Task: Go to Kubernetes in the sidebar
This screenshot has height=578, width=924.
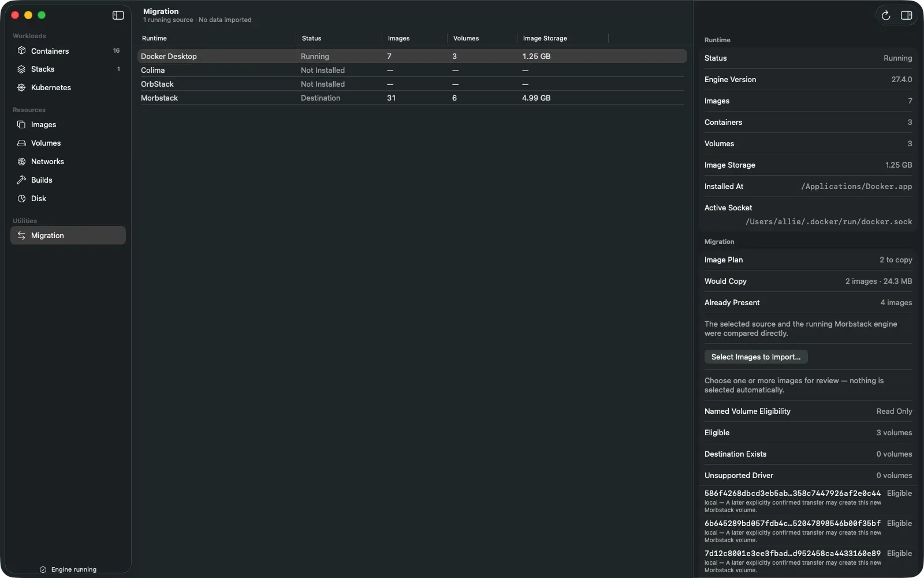Action: tap(68, 88)
